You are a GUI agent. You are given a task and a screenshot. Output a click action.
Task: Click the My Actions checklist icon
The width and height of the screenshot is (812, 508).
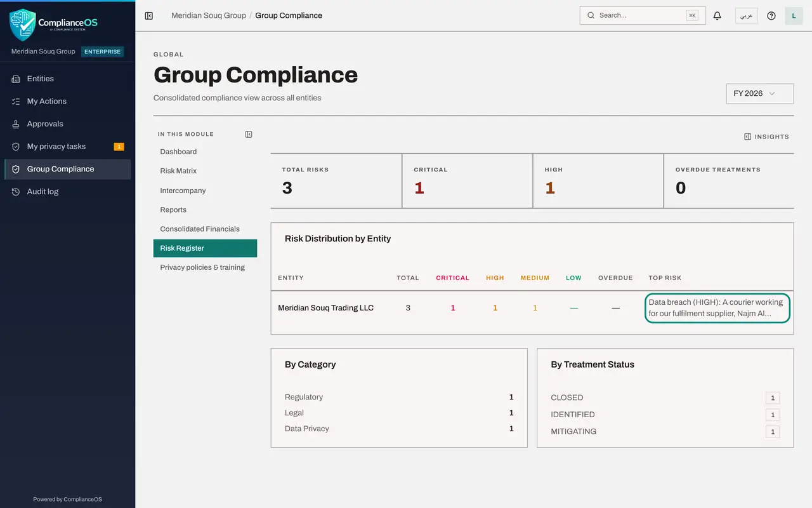[x=16, y=102]
